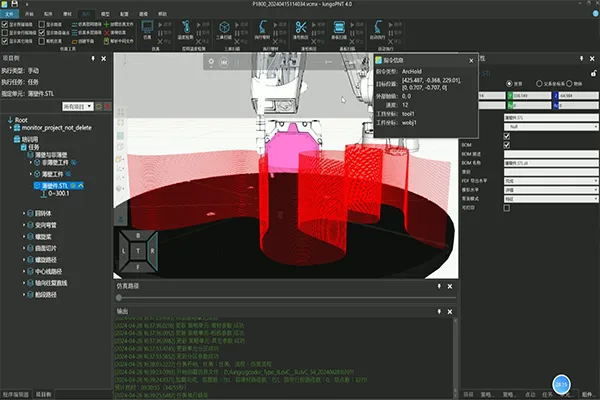The height and width of the screenshot is (400, 600).
Task: Open the Null dropdown in properties panel
Action: pos(551,127)
